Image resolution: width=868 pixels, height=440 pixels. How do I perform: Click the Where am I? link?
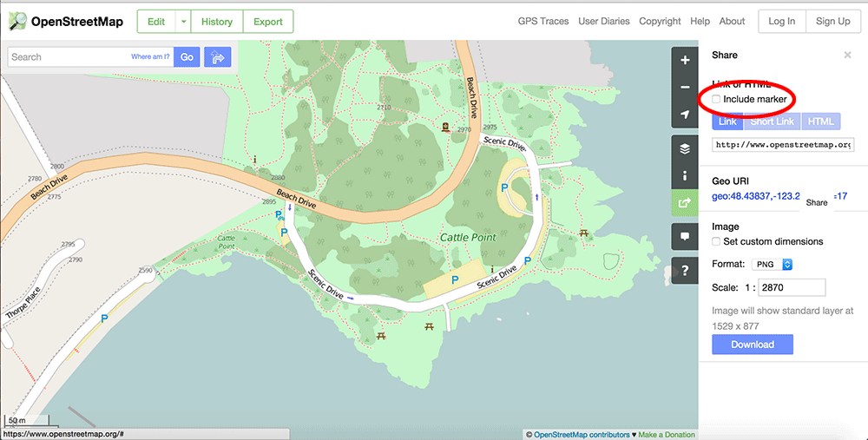(x=150, y=56)
